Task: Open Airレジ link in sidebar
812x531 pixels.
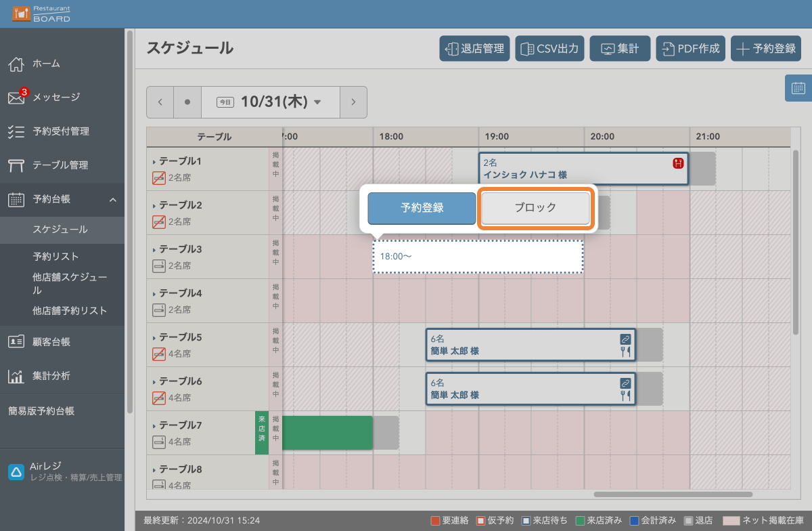Action: [62, 472]
